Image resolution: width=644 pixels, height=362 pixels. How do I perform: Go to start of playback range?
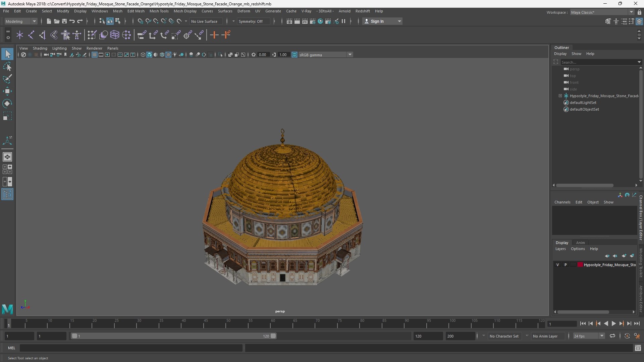pyautogui.click(x=583, y=323)
